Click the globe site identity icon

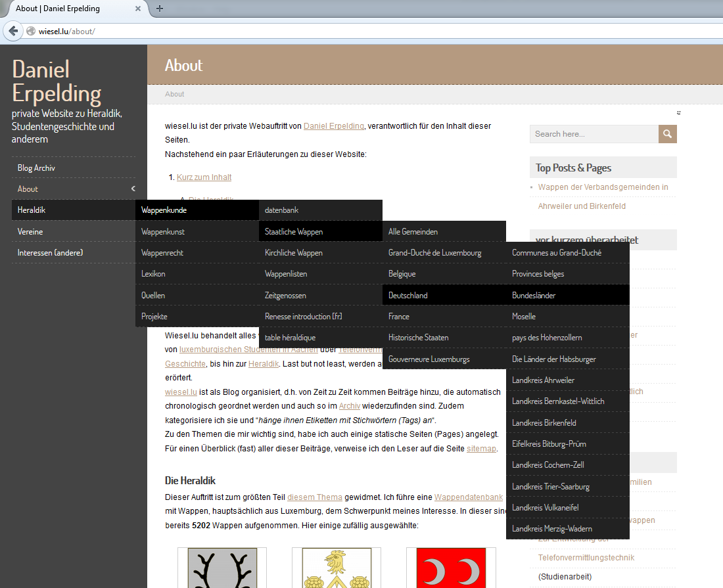[30, 31]
